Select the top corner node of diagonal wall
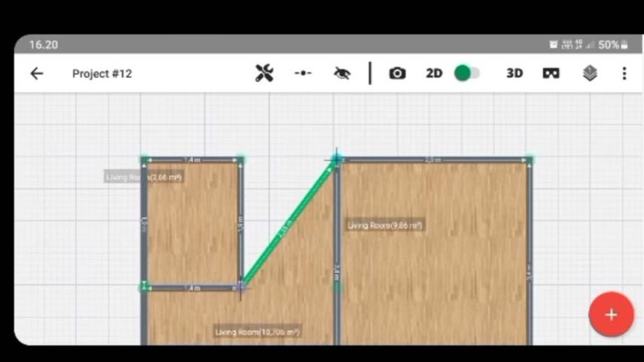The width and height of the screenshot is (644, 362). click(337, 159)
